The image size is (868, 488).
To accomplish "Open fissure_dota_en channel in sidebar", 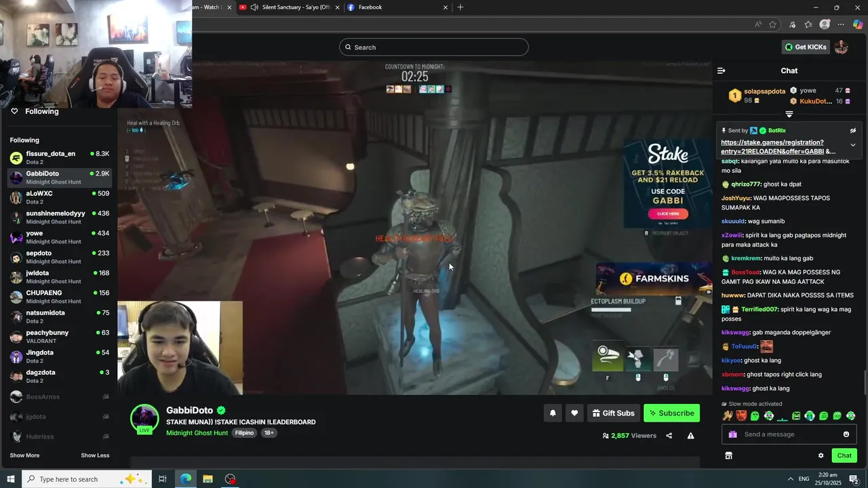I will click(x=60, y=158).
